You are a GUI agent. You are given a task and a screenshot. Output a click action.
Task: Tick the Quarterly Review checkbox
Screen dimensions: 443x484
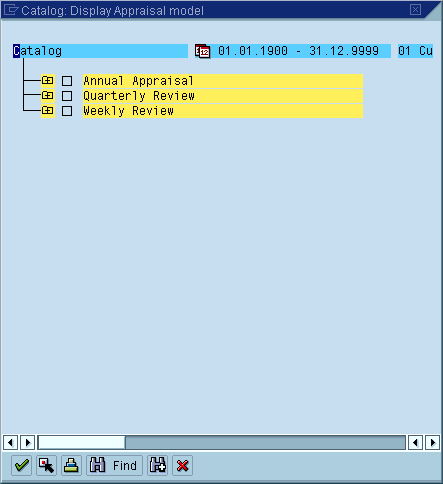pos(67,96)
